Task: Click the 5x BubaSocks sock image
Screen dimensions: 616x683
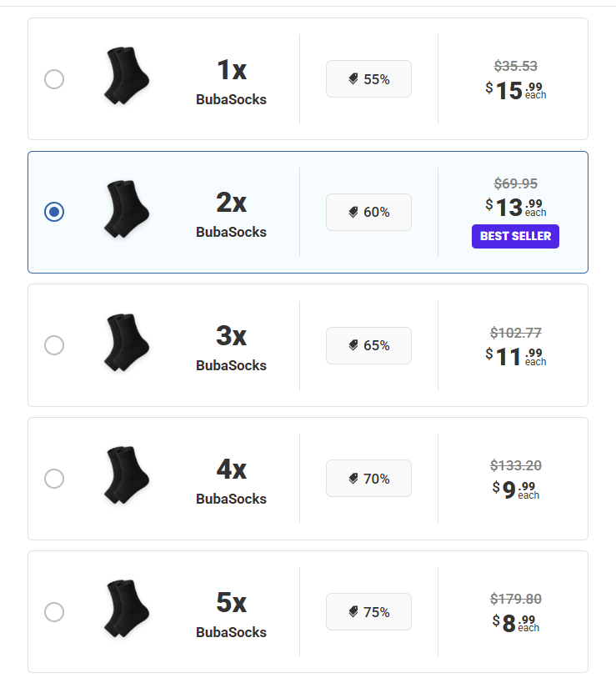Action: (x=127, y=609)
